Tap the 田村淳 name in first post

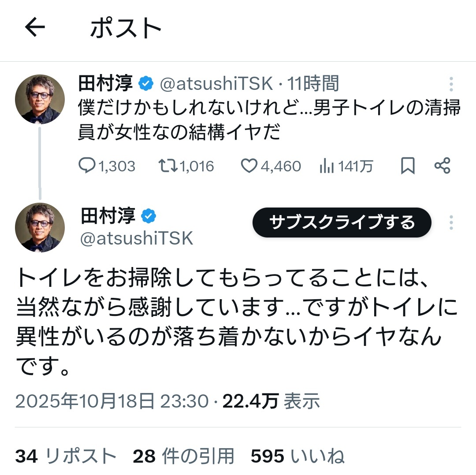106,83
